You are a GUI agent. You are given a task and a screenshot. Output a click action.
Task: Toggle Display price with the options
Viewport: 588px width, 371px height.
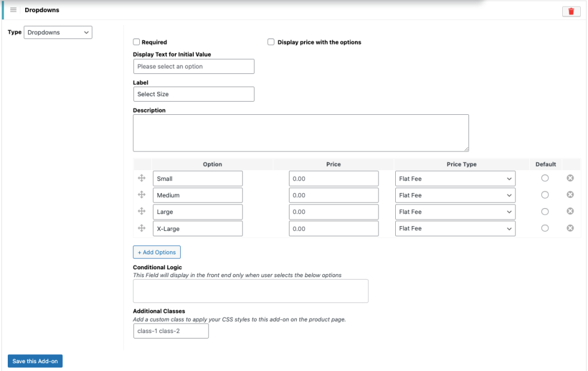pos(271,42)
